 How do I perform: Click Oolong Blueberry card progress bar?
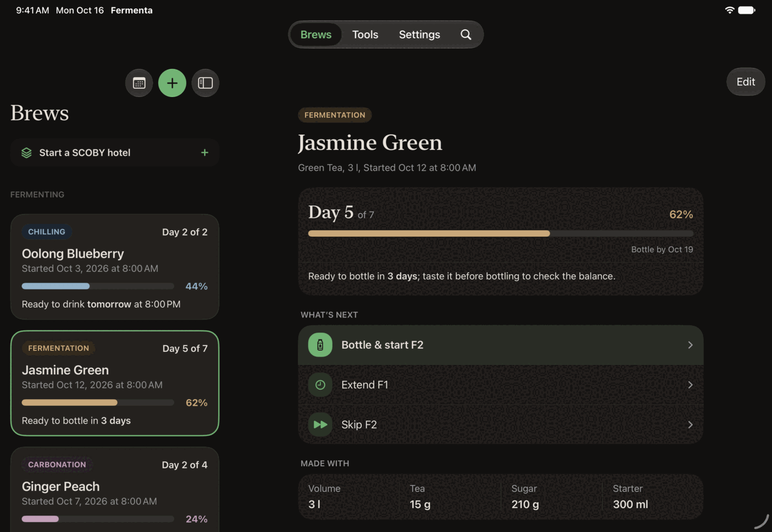point(98,286)
